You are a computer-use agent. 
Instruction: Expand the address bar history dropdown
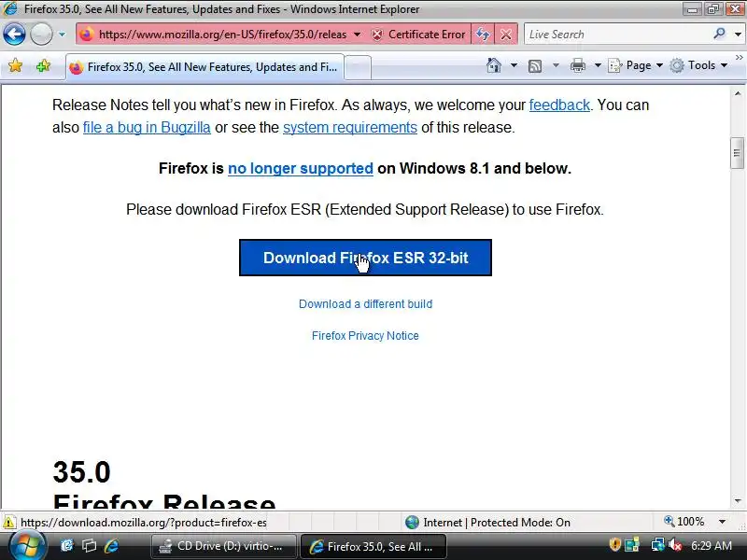click(357, 35)
